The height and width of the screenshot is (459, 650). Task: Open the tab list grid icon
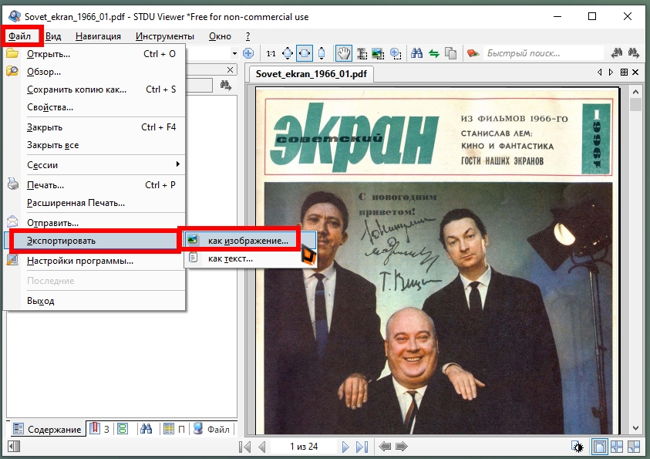point(624,72)
